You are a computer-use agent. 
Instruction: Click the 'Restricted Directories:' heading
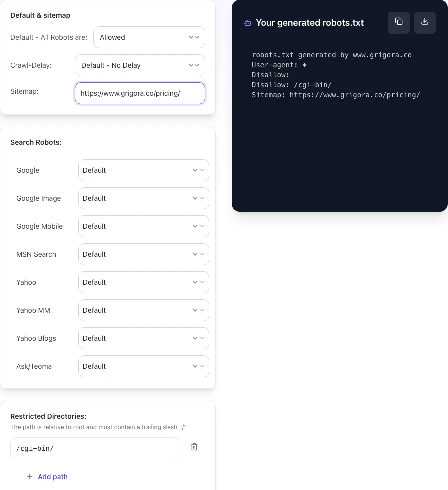tap(48, 416)
